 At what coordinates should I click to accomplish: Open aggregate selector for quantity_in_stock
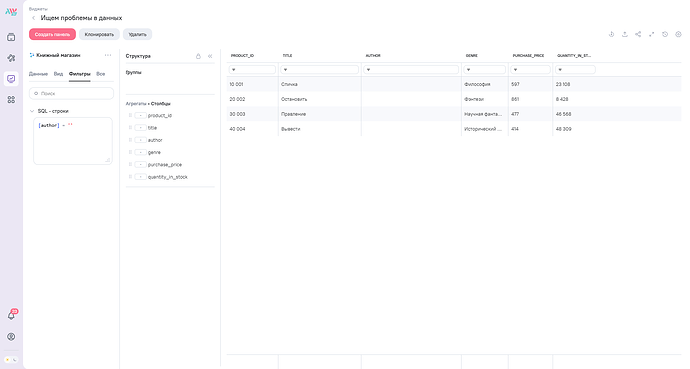click(140, 177)
